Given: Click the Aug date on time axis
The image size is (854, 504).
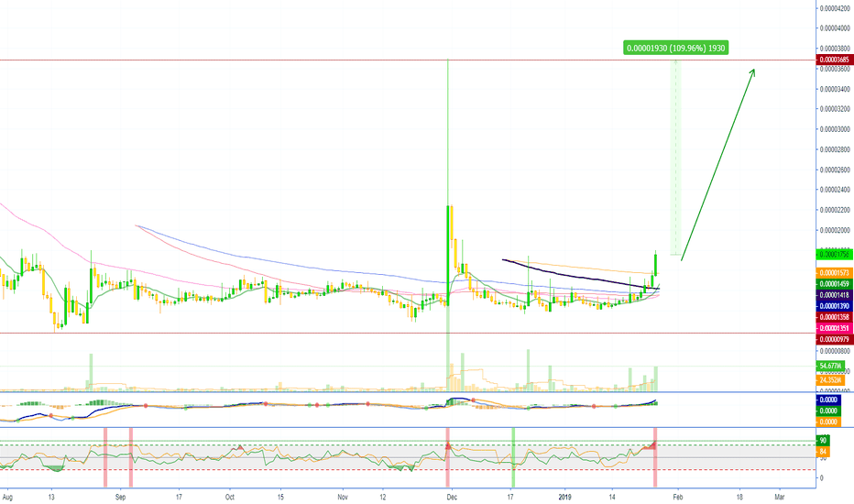Looking at the screenshot, I should pos(7,497).
